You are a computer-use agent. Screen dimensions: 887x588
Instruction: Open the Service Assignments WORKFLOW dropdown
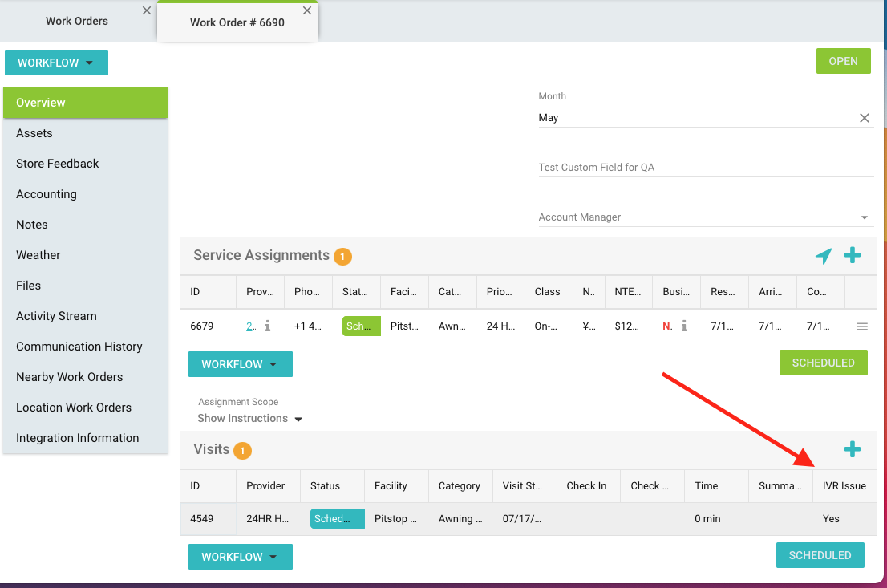point(240,364)
